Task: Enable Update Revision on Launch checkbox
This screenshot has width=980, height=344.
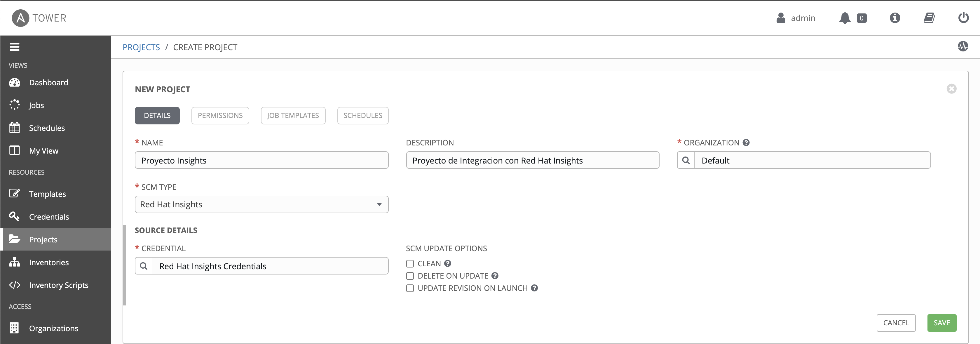Action: (x=410, y=288)
